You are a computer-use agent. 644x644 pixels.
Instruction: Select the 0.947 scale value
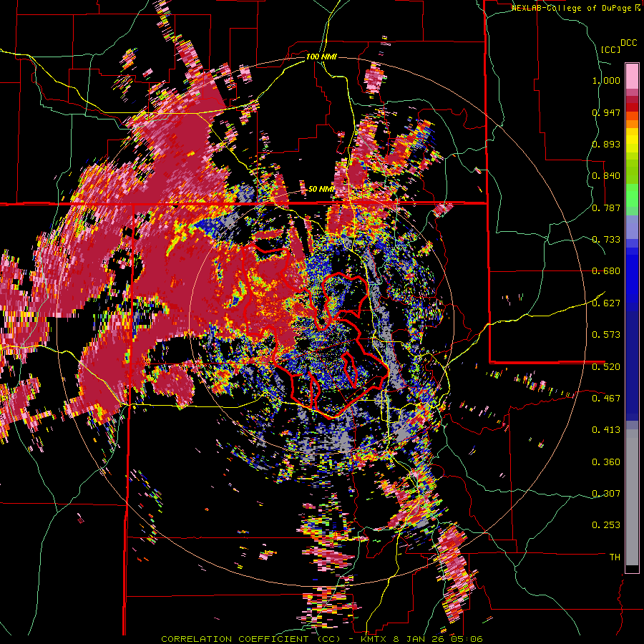pos(606,112)
